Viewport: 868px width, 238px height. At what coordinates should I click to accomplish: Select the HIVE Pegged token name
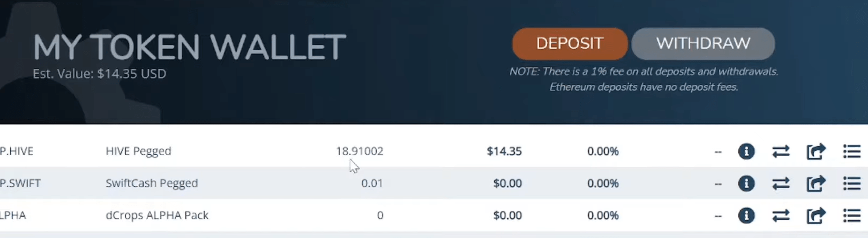point(138,151)
